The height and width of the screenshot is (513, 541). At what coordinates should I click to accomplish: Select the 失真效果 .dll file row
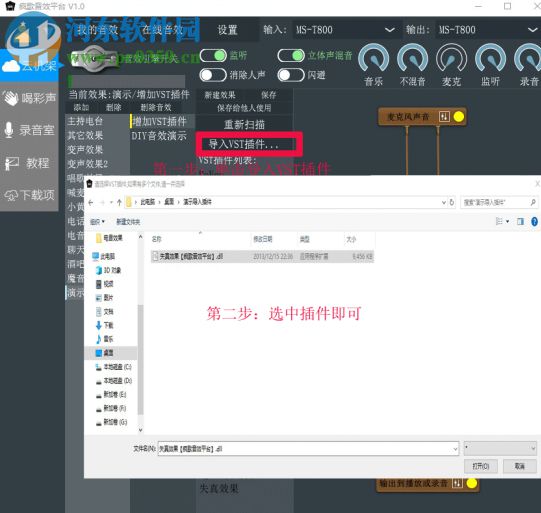262,256
